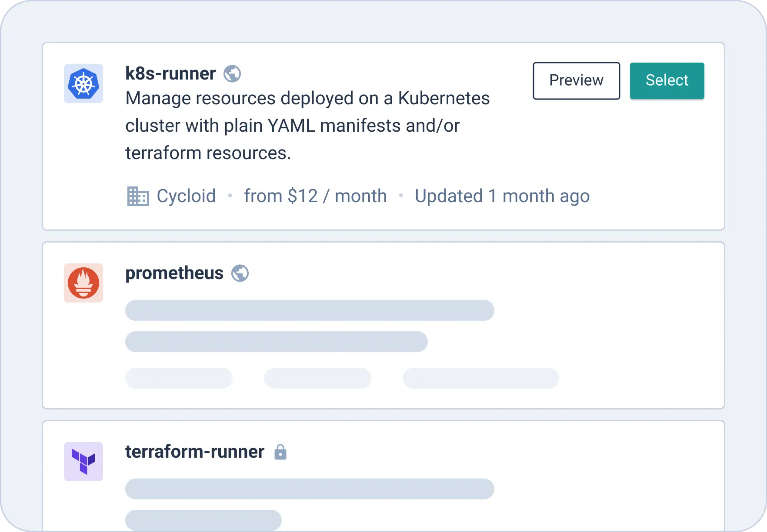Click the globe icon beside k8s-runner
This screenshot has height=532, width=767.
232,74
